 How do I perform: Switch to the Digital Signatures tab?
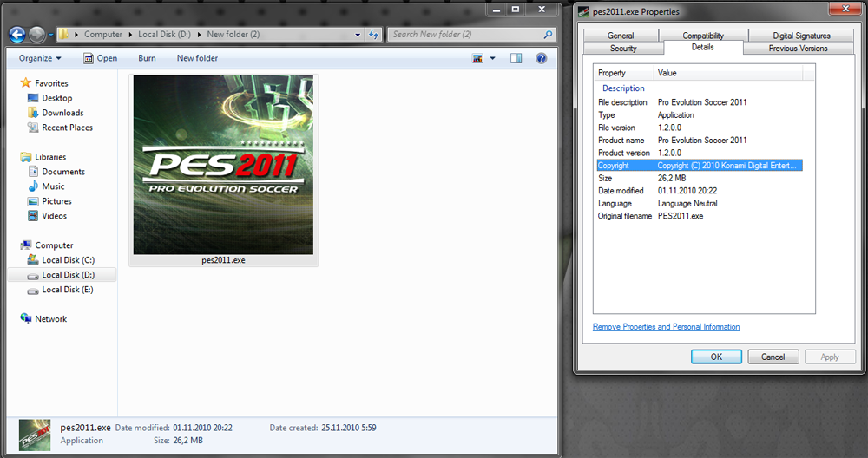pyautogui.click(x=801, y=36)
